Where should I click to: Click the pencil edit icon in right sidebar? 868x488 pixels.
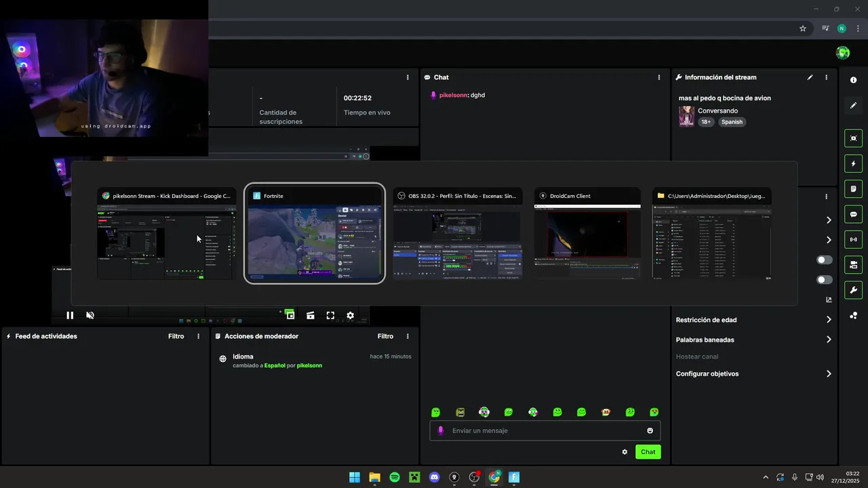point(853,105)
